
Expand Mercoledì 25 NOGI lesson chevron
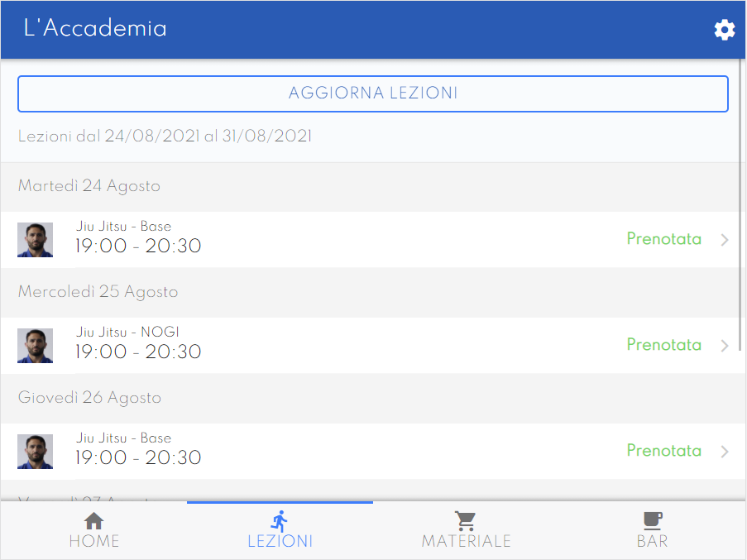(725, 346)
